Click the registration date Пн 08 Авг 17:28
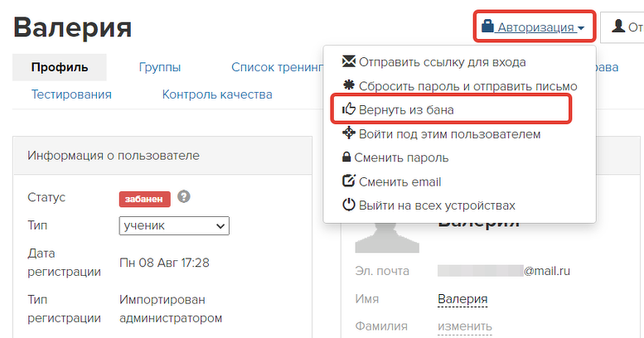 tap(164, 263)
